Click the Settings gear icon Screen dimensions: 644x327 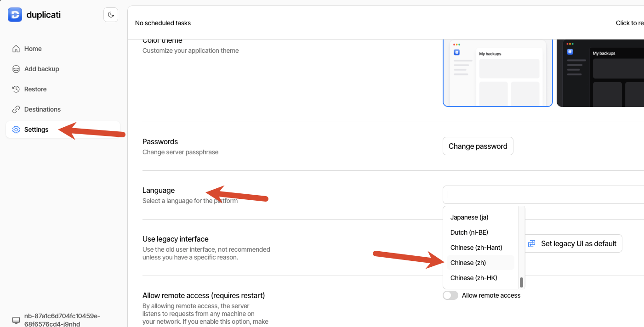(16, 130)
